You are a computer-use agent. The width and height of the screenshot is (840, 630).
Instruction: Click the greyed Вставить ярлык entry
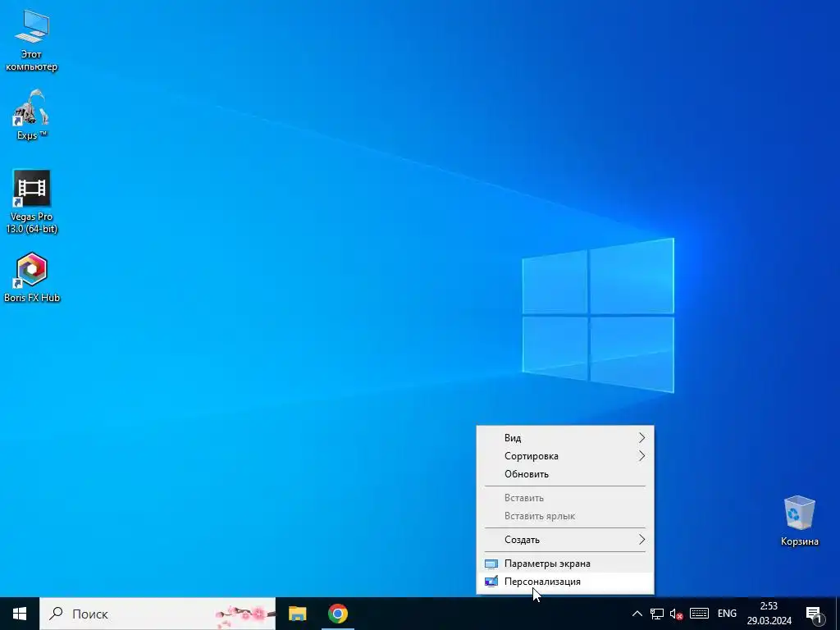pyautogui.click(x=565, y=516)
